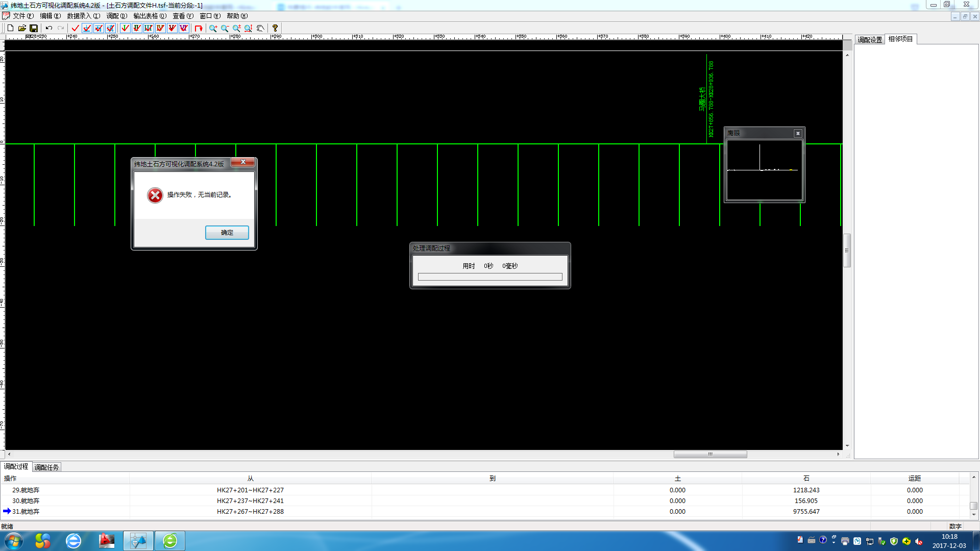Click the 石 column header
Image resolution: width=980 pixels, height=551 pixels.
point(806,478)
